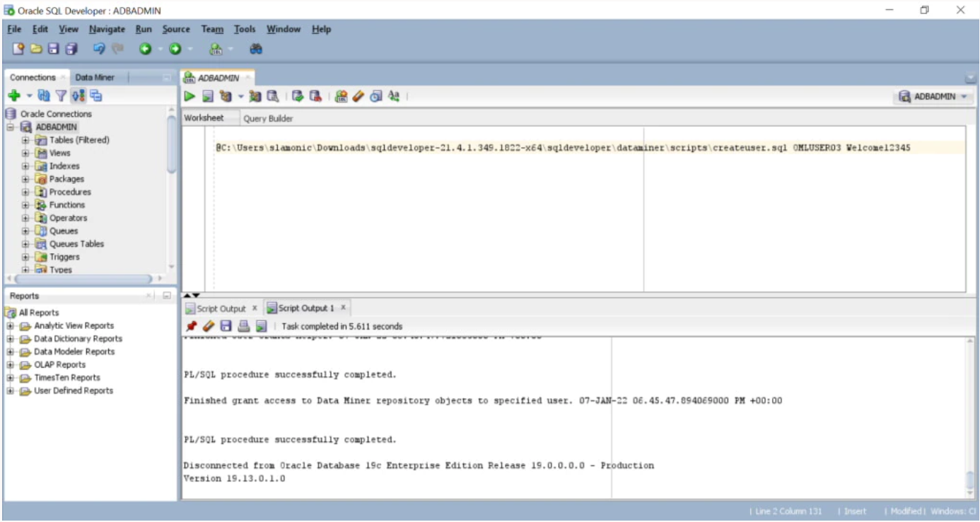
Task: Click Refresh icon in Connections panel
Action: click(44, 95)
